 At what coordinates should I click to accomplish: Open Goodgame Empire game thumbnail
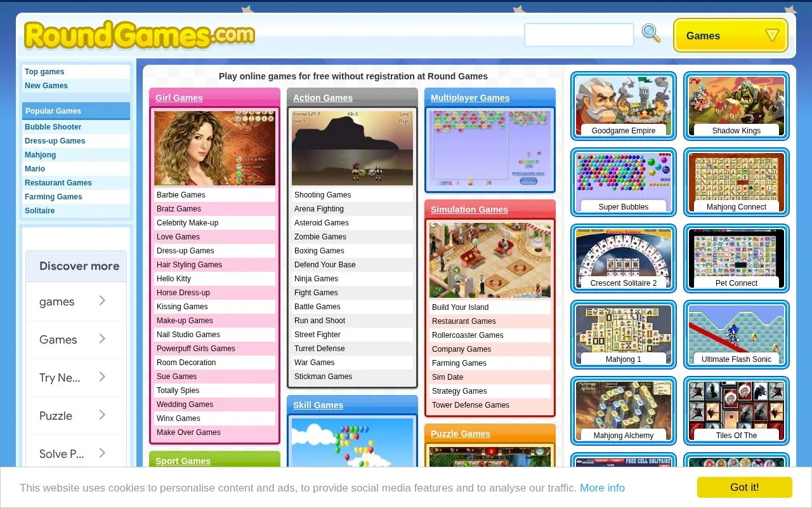pos(624,106)
